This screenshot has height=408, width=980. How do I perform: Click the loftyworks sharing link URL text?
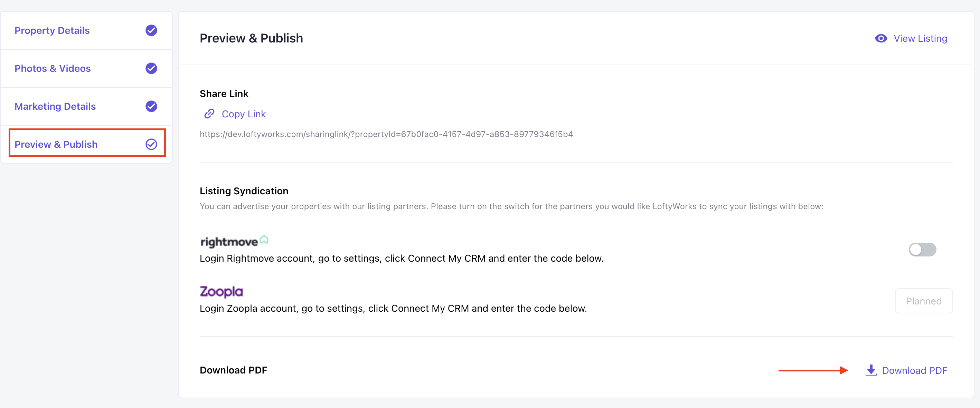[386, 134]
